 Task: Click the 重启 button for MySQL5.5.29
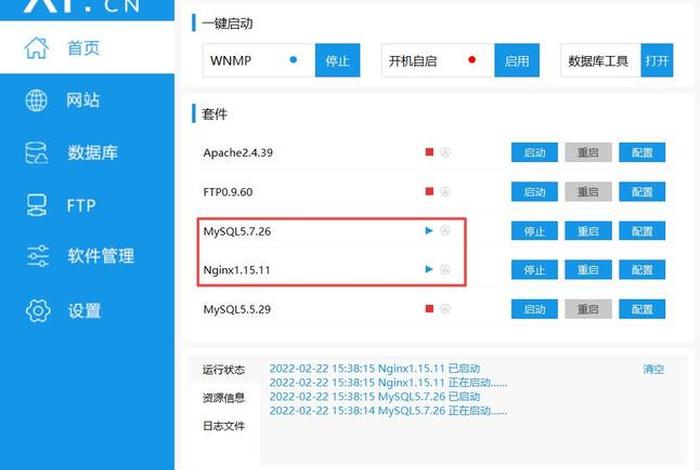(588, 309)
